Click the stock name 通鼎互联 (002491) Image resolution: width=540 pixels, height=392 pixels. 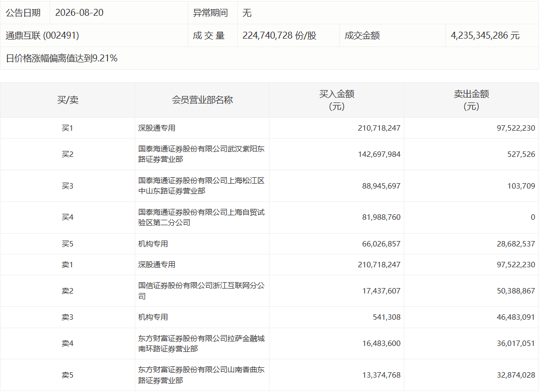[43, 36]
